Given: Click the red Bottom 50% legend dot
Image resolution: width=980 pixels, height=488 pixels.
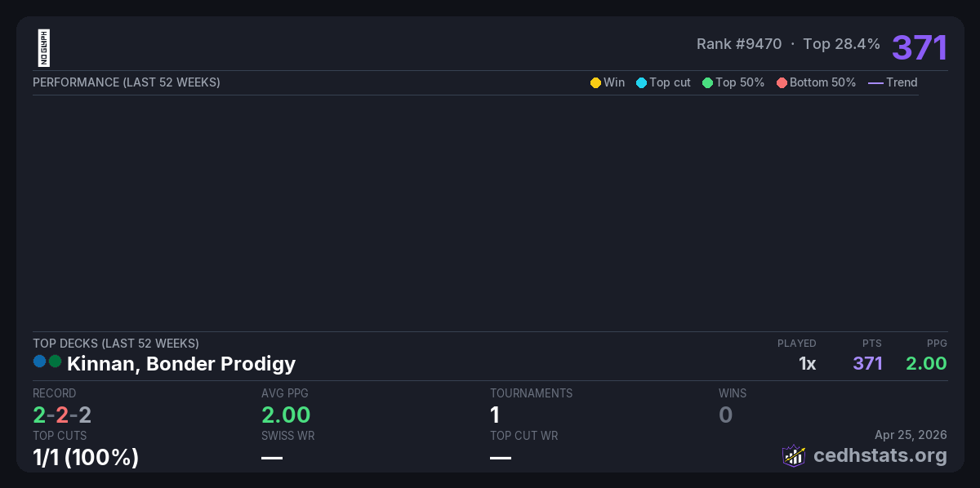Looking at the screenshot, I should (x=782, y=82).
